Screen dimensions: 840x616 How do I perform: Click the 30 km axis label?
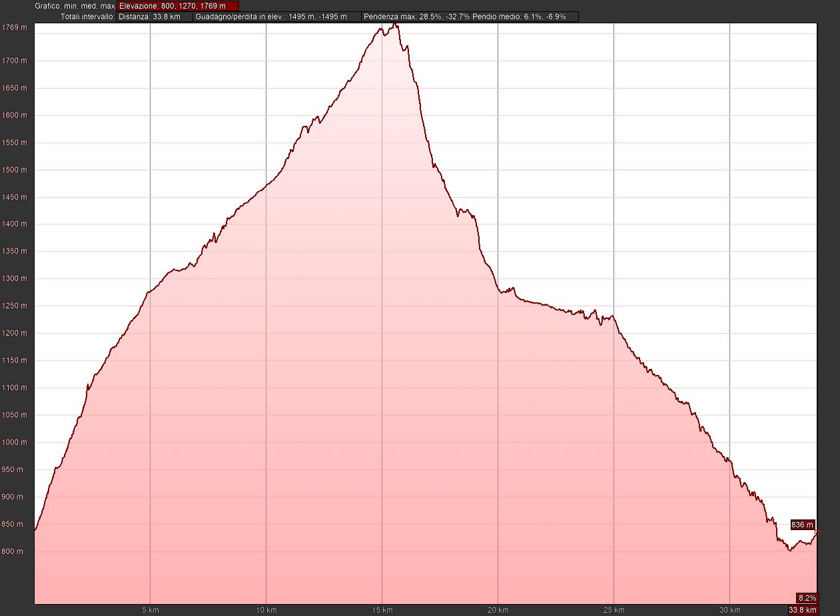pyautogui.click(x=729, y=610)
